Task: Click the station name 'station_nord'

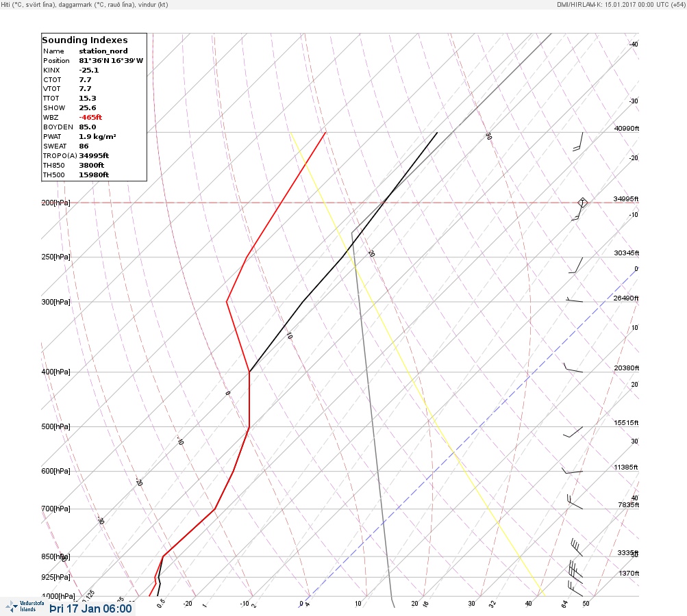Action: point(103,51)
